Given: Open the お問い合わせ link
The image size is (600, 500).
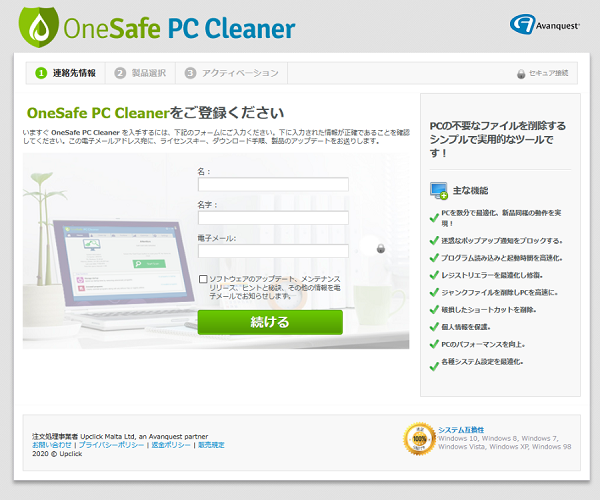Looking at the screenshot, I should (x=52, y=445).
